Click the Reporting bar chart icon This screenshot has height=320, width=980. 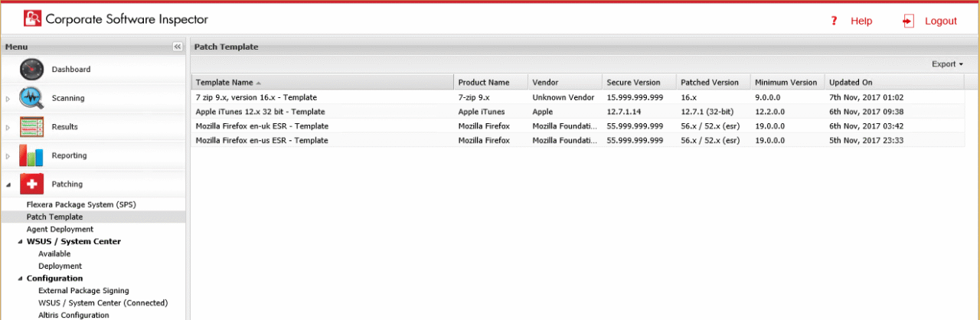point(32,155)
